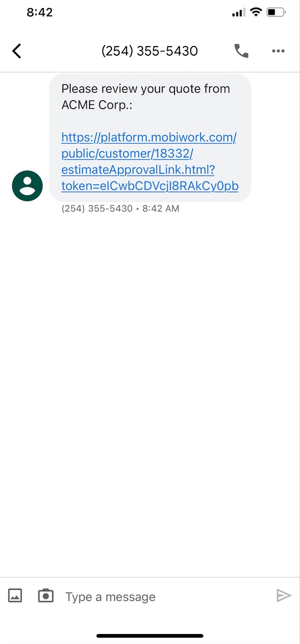
Task: Tap the Wi-Fi status icon
Action: 255,12
